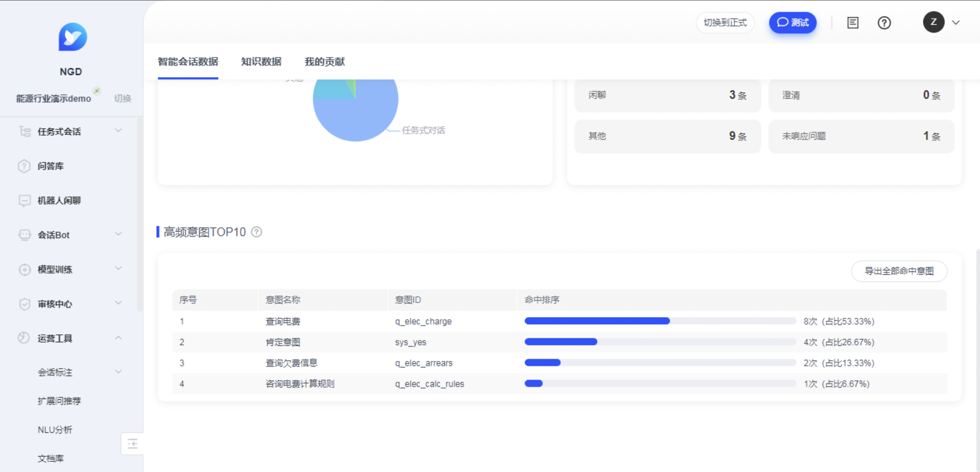Expand the 会话Bot chevron
The height and width of the screenshot is (472, 980).
pos(118,234)
